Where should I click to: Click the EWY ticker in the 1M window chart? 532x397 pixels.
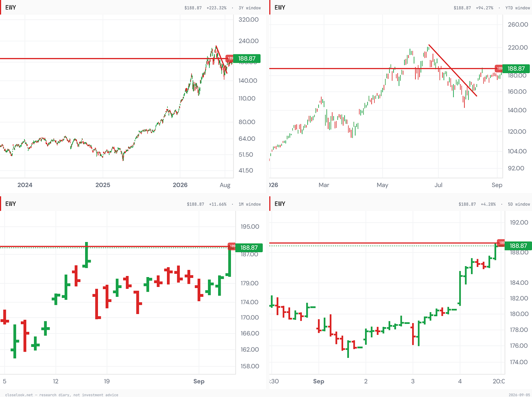point(11,204)
